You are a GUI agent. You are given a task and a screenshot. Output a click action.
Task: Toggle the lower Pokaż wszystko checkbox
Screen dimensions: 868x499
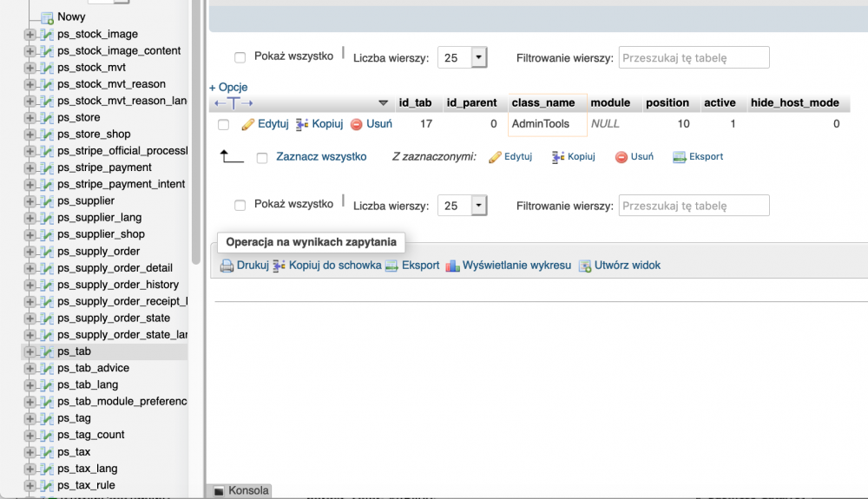point(240,206)
